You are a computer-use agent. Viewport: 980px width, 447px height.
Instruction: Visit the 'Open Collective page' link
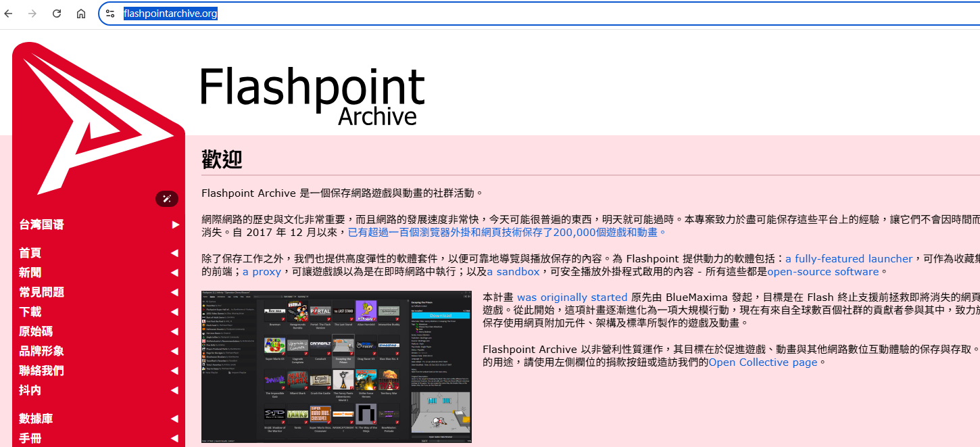pos(763,362)
